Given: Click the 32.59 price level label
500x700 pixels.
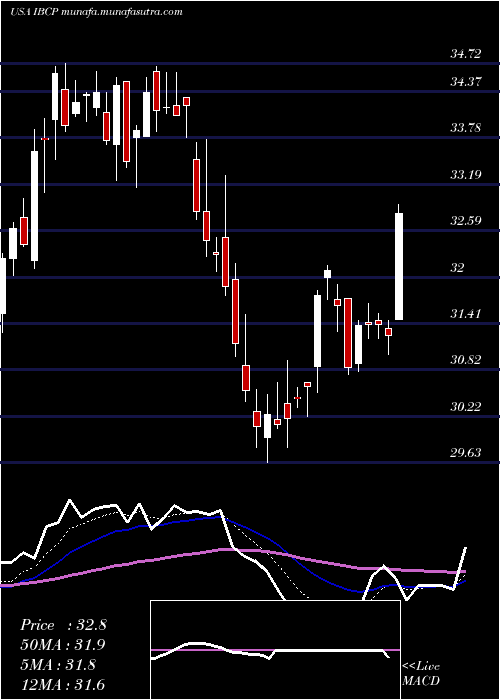Looking at the screenshot, I should tap(466, 221).
